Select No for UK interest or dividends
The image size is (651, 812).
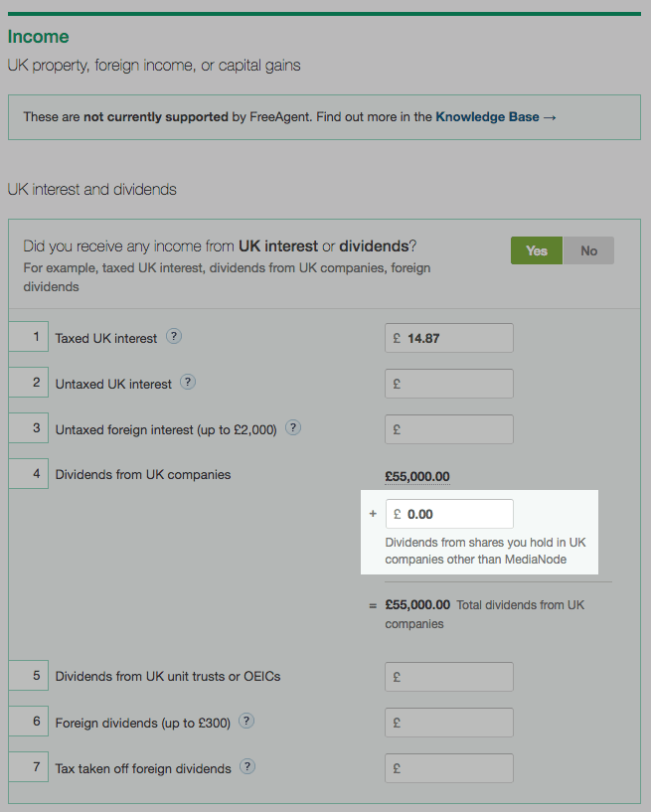coord(588,250)
